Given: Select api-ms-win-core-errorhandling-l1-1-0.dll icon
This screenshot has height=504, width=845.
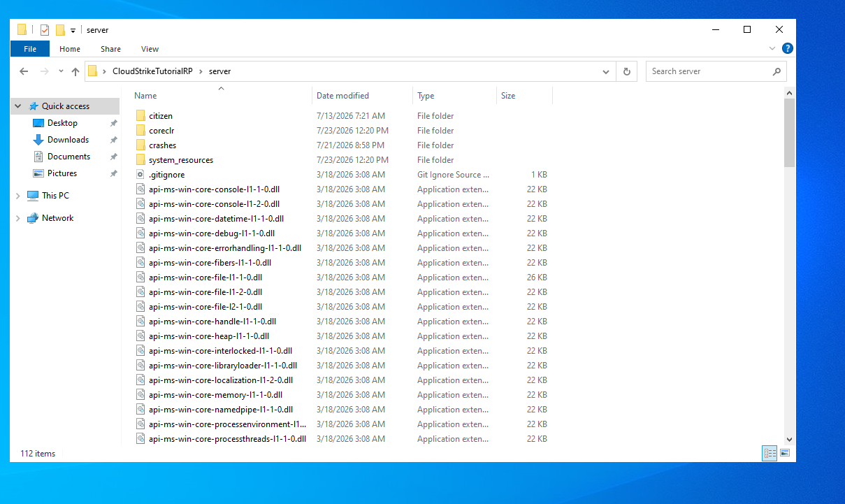Looking at the screenshot, I should coord(140,248).
